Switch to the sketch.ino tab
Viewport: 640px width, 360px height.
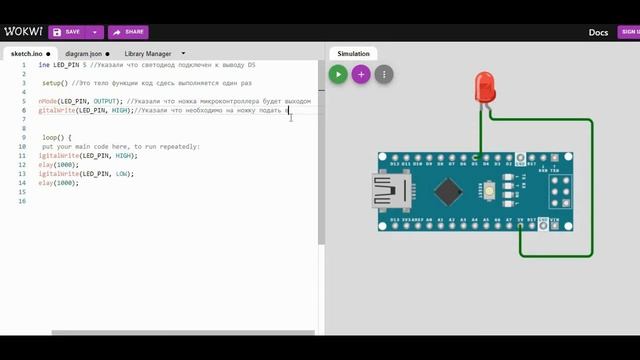click(x=30, y=54)
